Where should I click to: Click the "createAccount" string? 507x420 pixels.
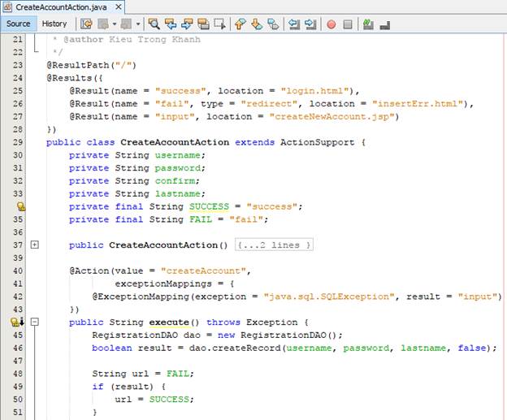point(203,271)
